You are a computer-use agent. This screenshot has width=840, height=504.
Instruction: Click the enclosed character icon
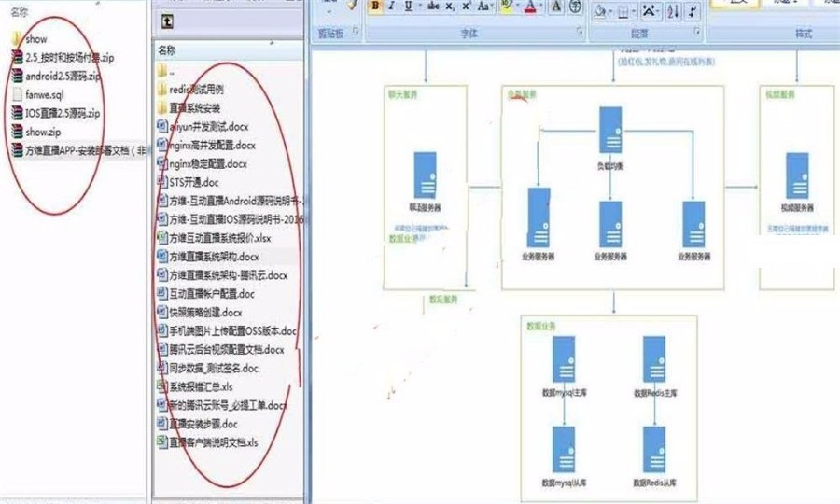click(x=575, y=6)
